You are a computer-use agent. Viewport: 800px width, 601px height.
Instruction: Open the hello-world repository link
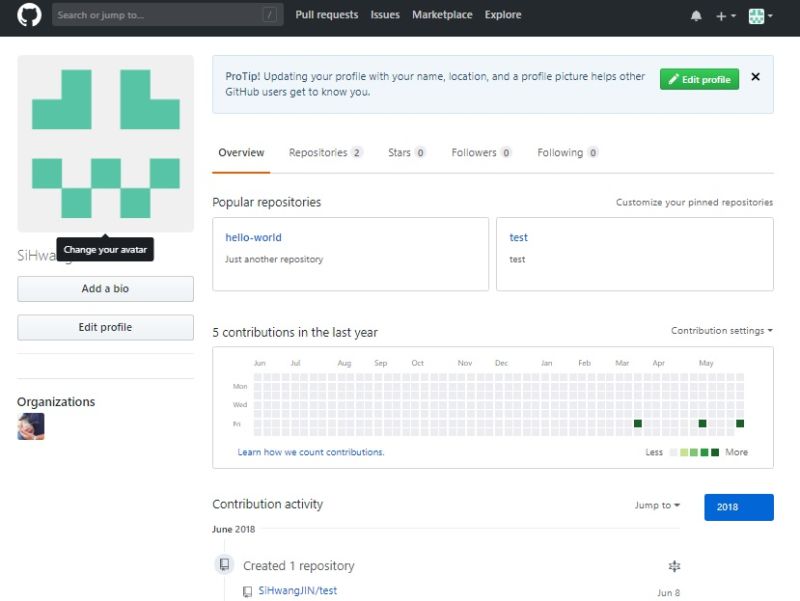pyautogui.click(x=251, y=237)
